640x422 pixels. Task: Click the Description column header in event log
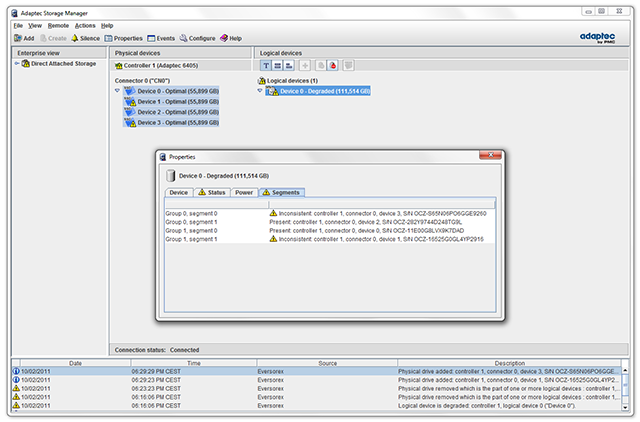point(509,363)
